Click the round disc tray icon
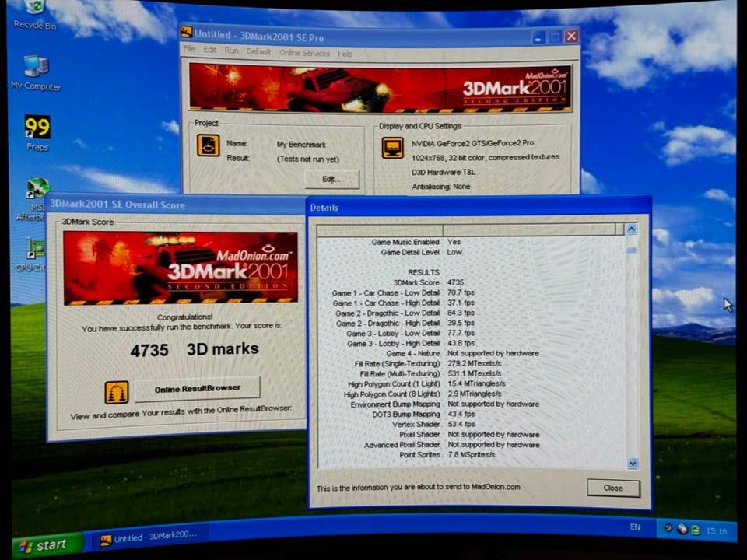Viewport: 747px width, 560px height. click(x=682, y=529)
